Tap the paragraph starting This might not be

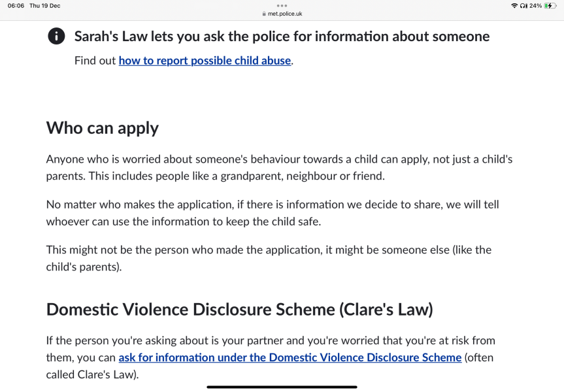(269, 258)
